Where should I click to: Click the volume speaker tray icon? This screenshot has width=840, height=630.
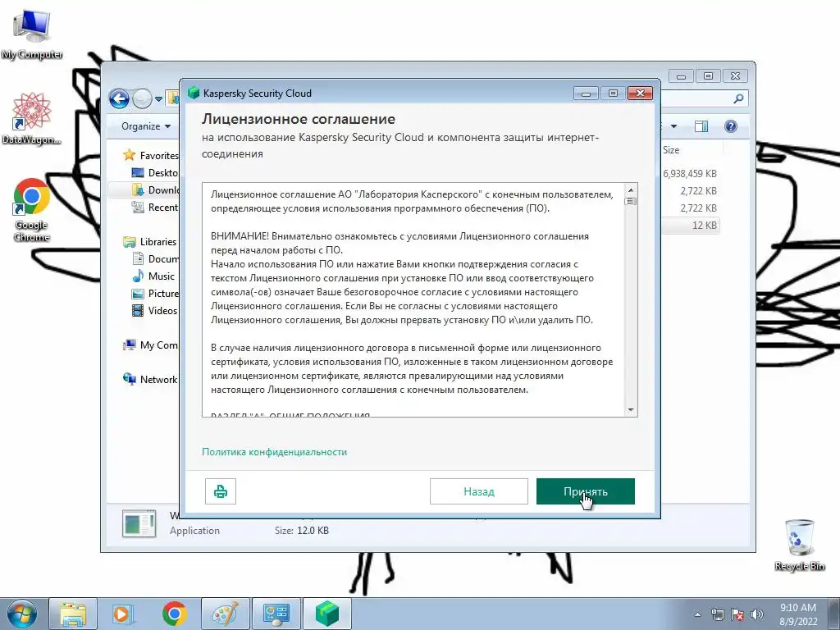(757, 614)
